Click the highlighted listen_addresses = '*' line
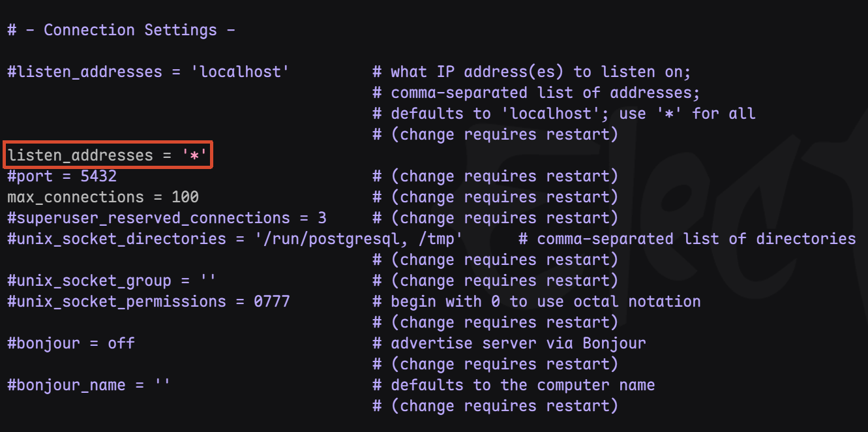This screenshot has width=868, height=432. pos(108,155)
